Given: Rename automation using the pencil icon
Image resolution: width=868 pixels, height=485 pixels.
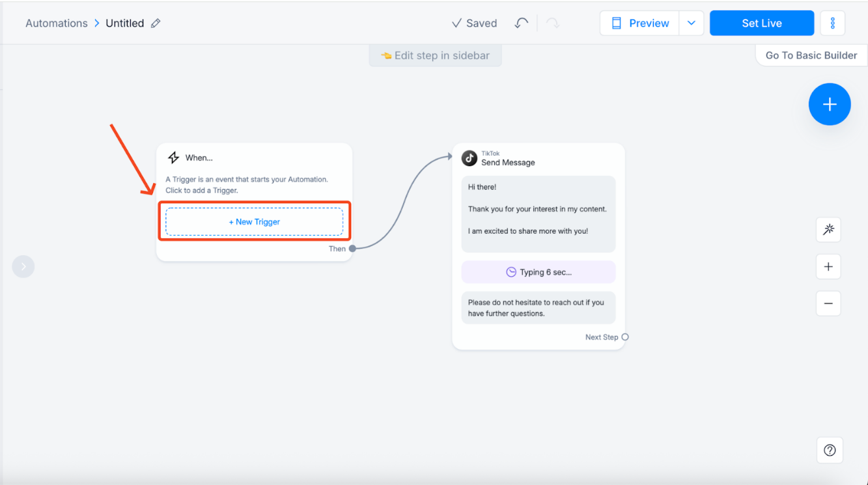Looking at the screenshot, I should (155, 23).
